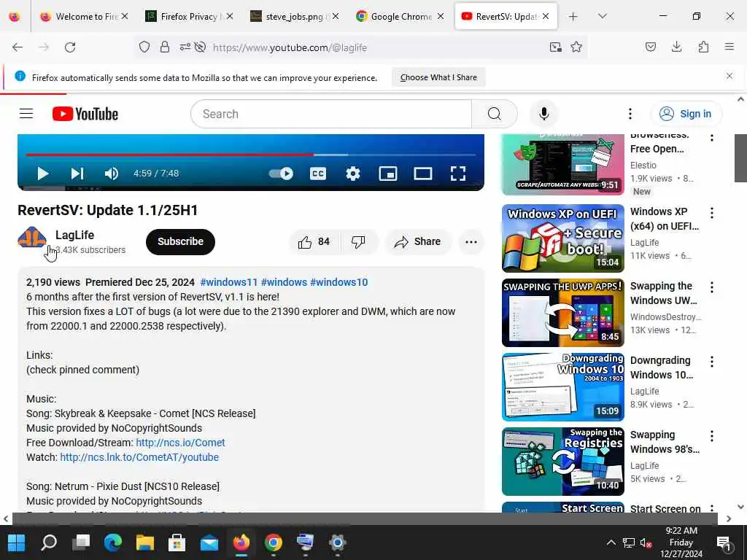Switch to Firefox Privacy Notice tab

[x=189, y=16]
